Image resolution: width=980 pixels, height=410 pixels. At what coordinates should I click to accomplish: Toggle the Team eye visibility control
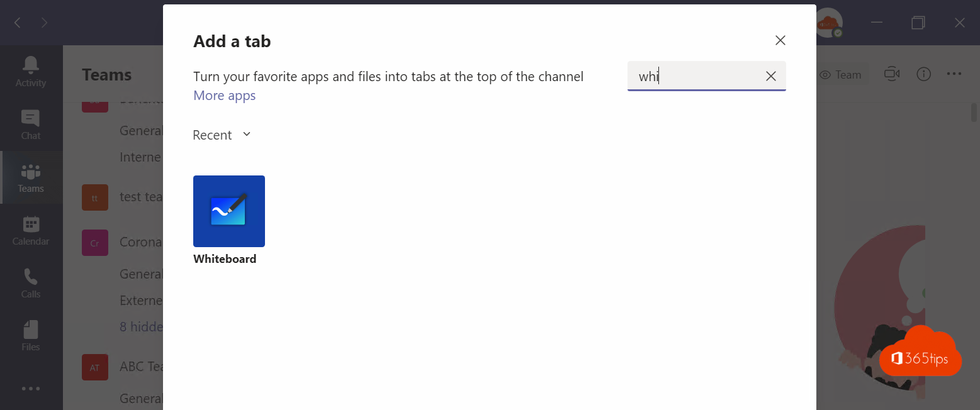pyautogui.click(x=842, y=74)
